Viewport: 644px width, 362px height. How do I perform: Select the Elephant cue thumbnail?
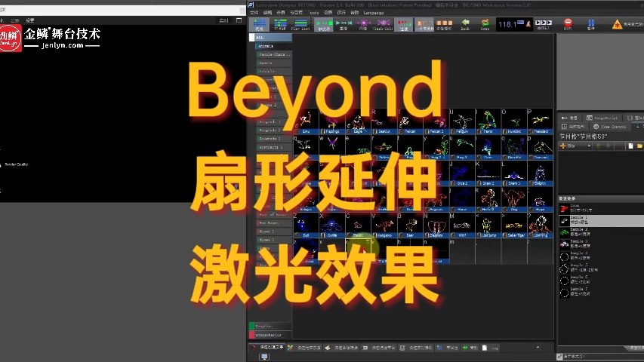point(436,225)
